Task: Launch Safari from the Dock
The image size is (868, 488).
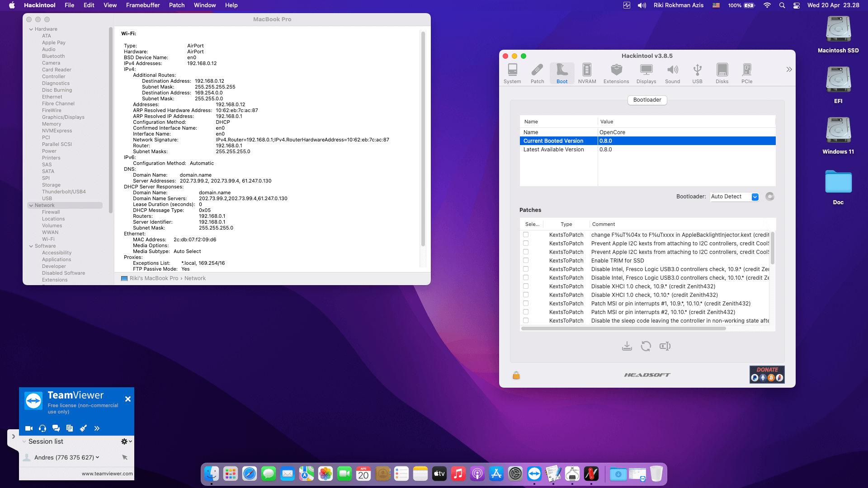Action: tap(249, 474)
